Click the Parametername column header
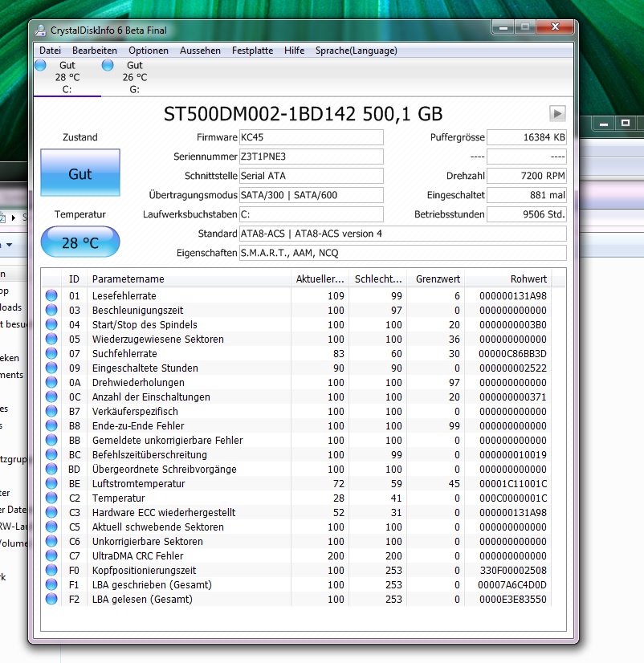This screenshot has height=663, width=644. (x=189, y=279)
